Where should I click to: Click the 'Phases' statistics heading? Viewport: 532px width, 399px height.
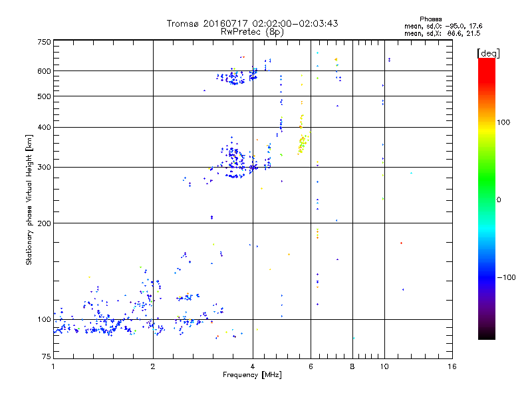430,19
